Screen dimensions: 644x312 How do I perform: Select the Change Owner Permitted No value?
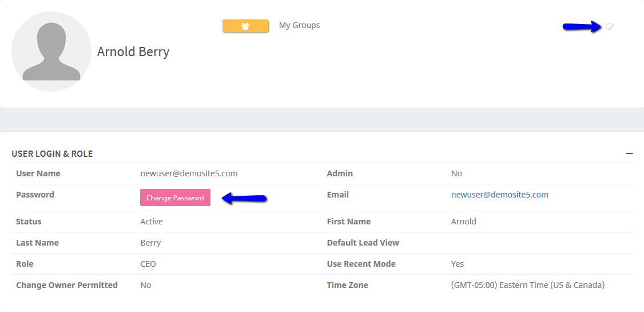point(145,285)
